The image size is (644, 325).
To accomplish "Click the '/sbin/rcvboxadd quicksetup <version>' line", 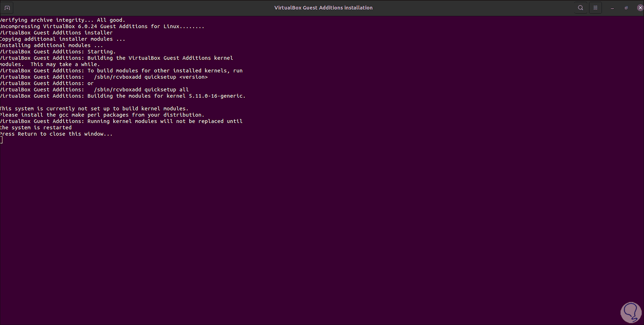I will pyautogui.click(x=104, y=77).
